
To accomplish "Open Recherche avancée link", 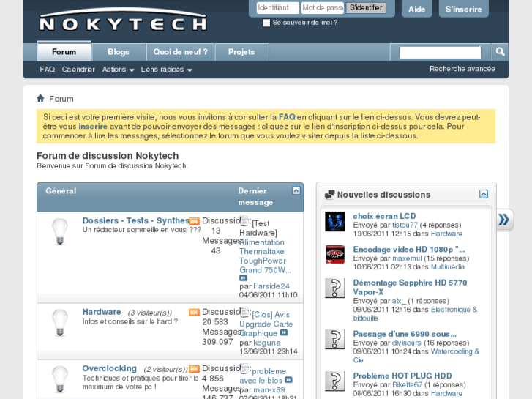I will click(462, 69).
